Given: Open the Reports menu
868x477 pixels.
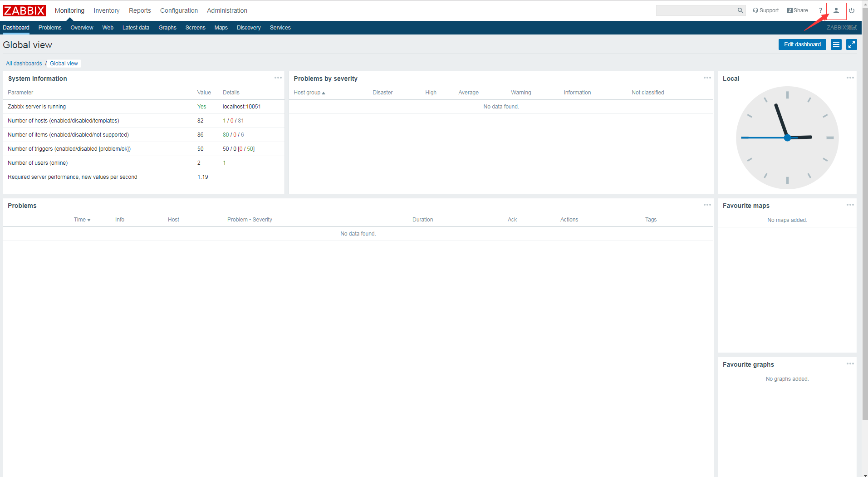Looking at the screenshot, I should click(x=140, y=10).
